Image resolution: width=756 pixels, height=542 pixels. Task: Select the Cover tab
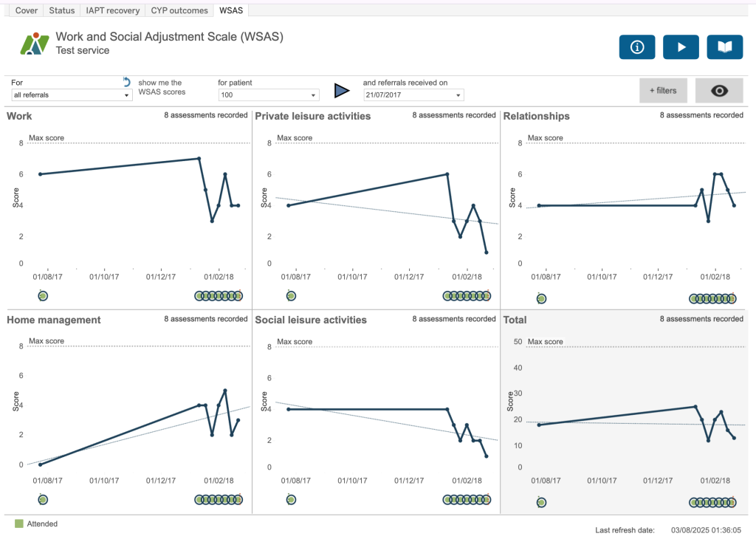(27, 10)
